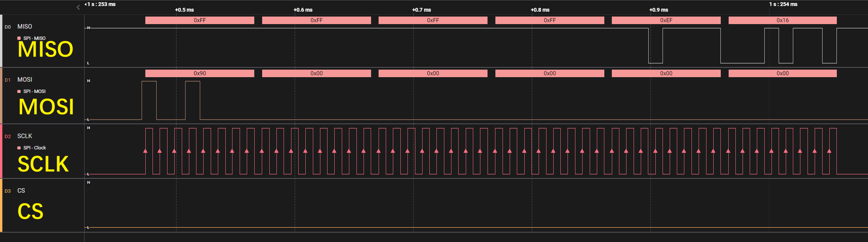This screenshot has width=868, height=242.
Task: Click the pink dot beside SPI - Clock
Action: pos(19,148)
